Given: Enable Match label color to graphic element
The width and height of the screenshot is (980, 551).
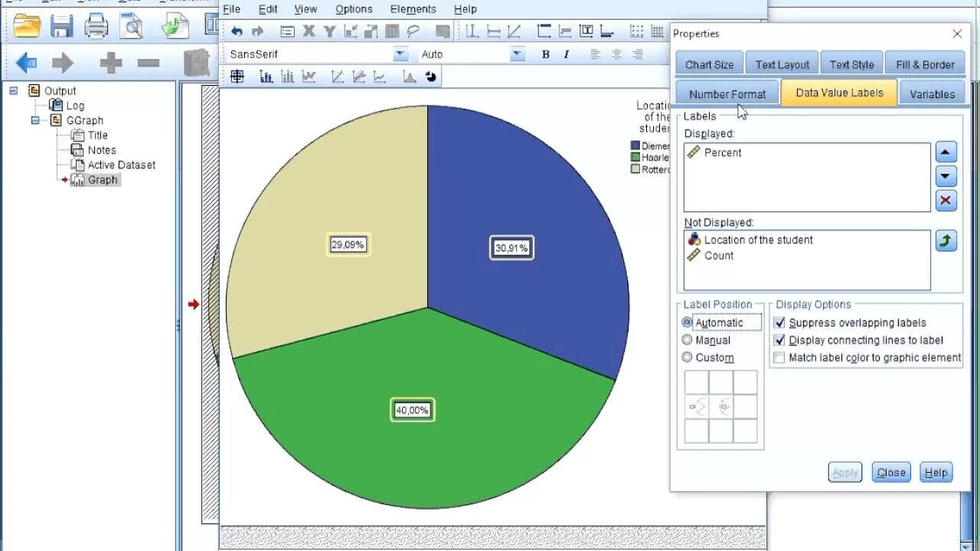Looking at the screenshot, I should 779,357.
